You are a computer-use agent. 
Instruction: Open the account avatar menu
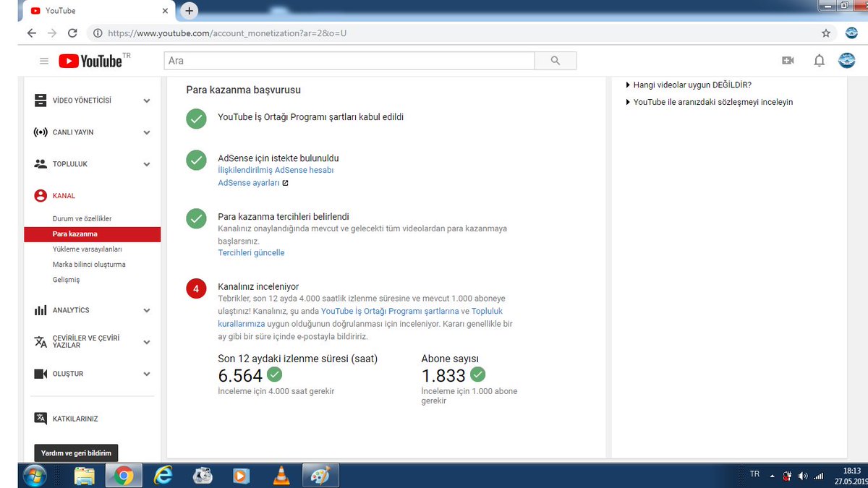(x=846, y=61)
